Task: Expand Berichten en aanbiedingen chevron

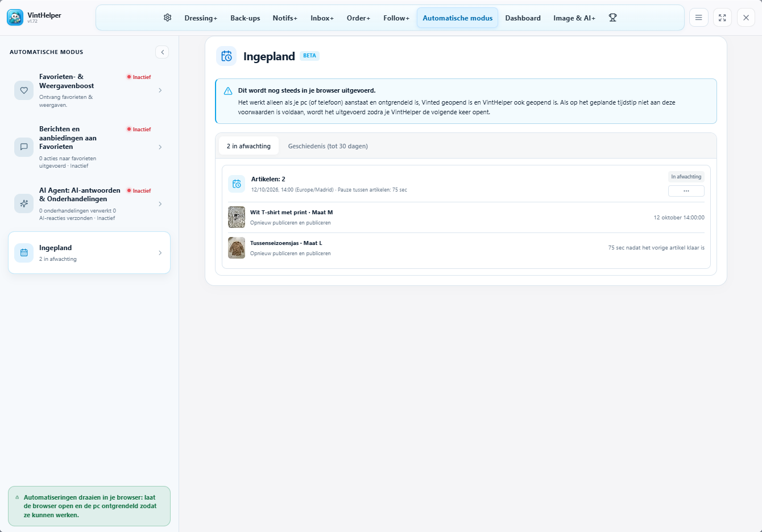Action: click(160, 147)
